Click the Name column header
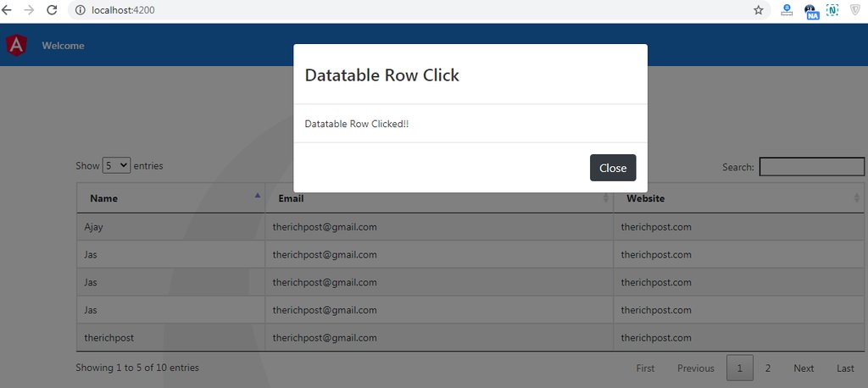The image size is (868, 388). coord(171,198)
